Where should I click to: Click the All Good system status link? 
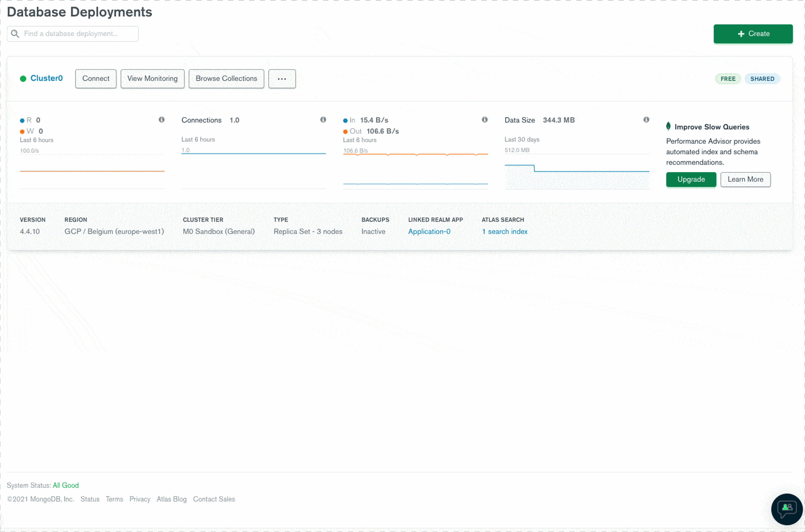click(x=66, y=485)
